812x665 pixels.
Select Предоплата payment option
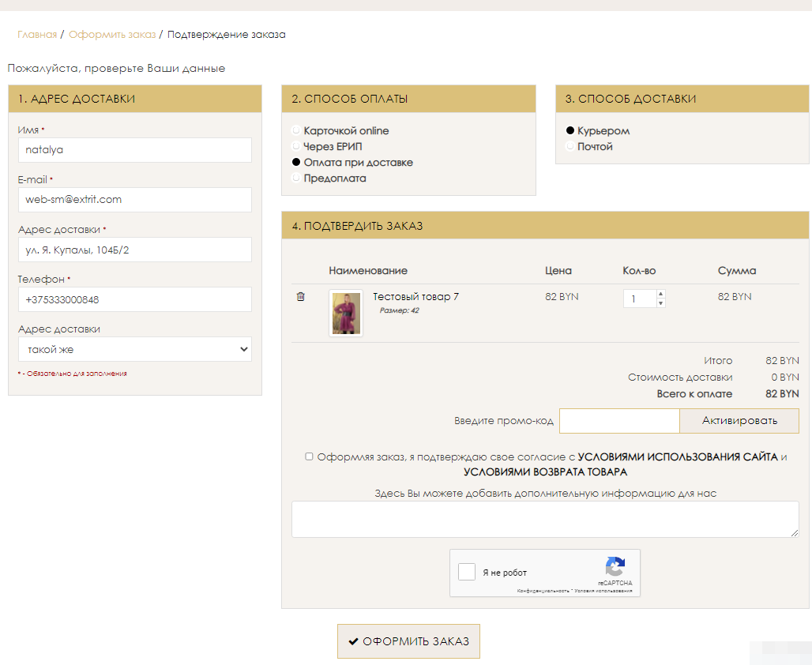pos(296,178)
